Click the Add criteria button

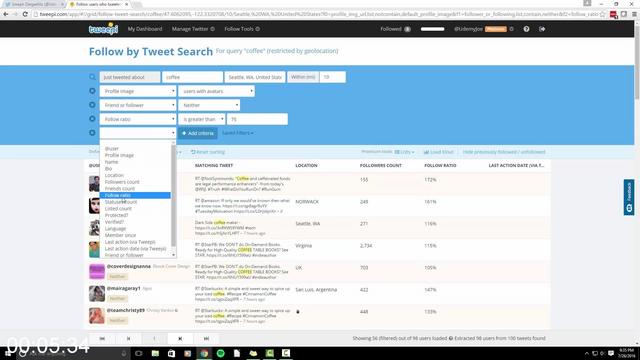pos(198,133)
